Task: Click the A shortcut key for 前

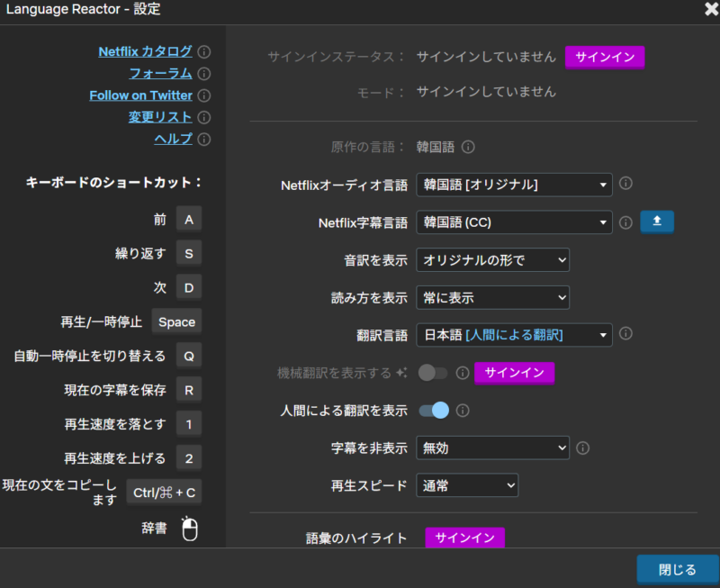Action: click(x=189, y=220)
